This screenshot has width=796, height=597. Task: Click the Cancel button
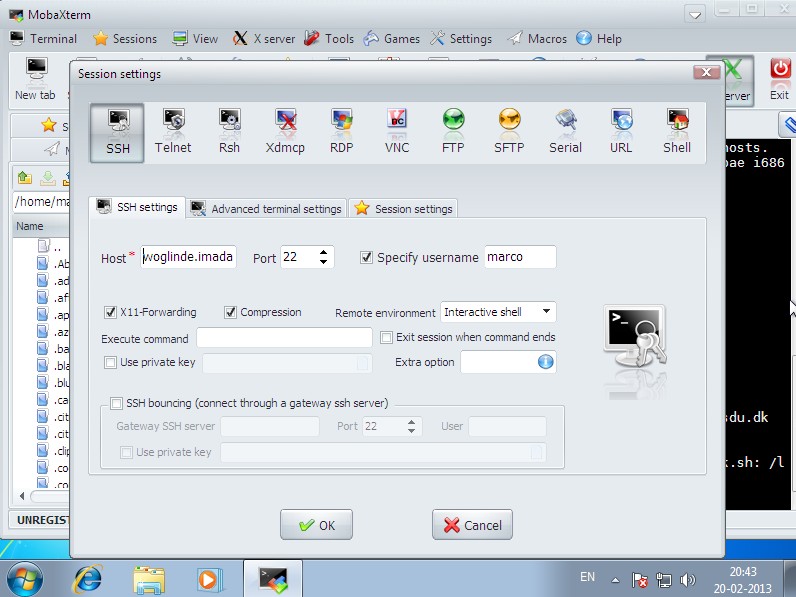point(472,525)
